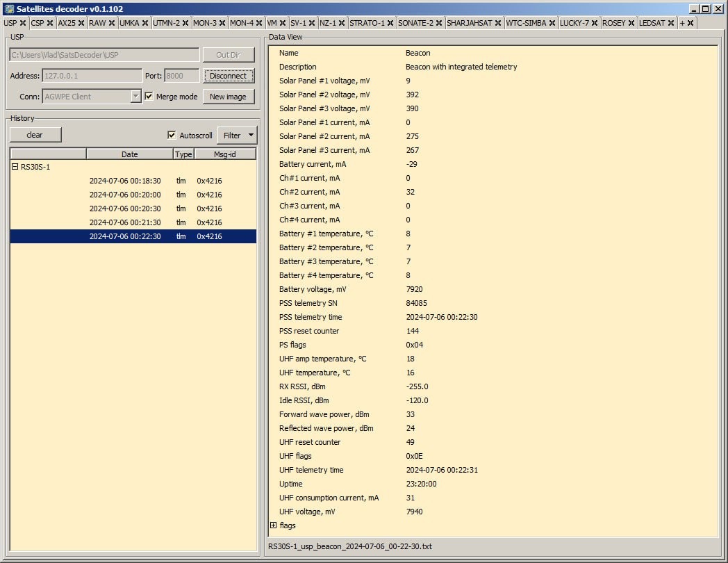The image size is (728, 563).
Task: Disable the Autoscroll checkbox
Action: 172,135
